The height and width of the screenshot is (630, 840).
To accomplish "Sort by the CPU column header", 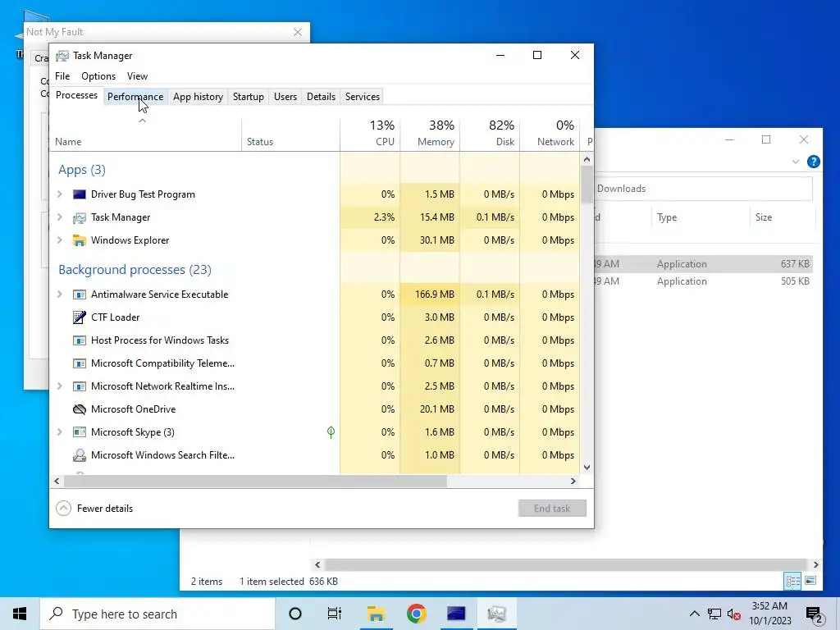I will tap(370, 134).
